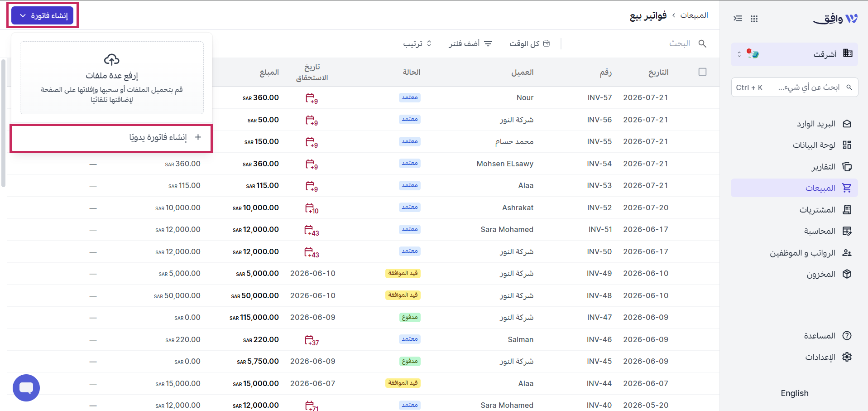868x411 pixels.
Task: Click the reports icon
Action: tap(847, 167)
